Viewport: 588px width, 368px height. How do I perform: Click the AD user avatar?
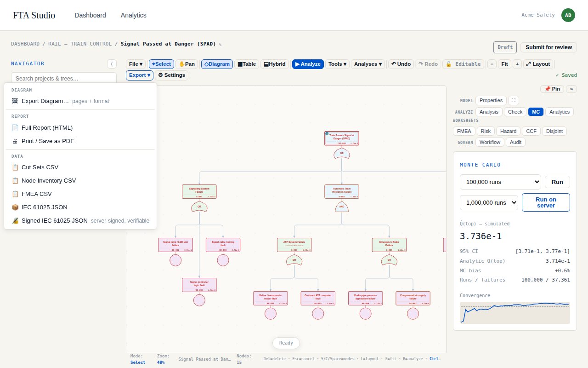coord(568,15)
